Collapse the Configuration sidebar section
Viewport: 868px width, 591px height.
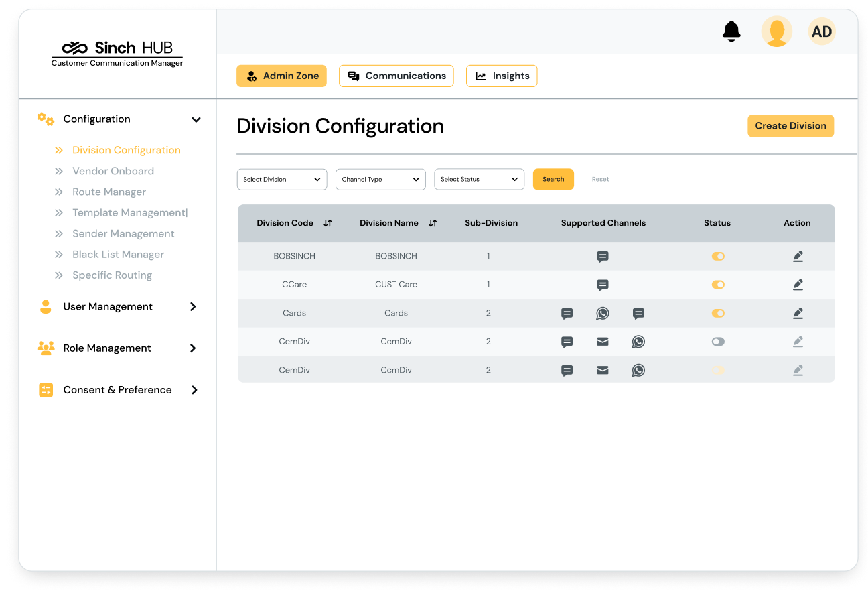click(x=196, y=119)
